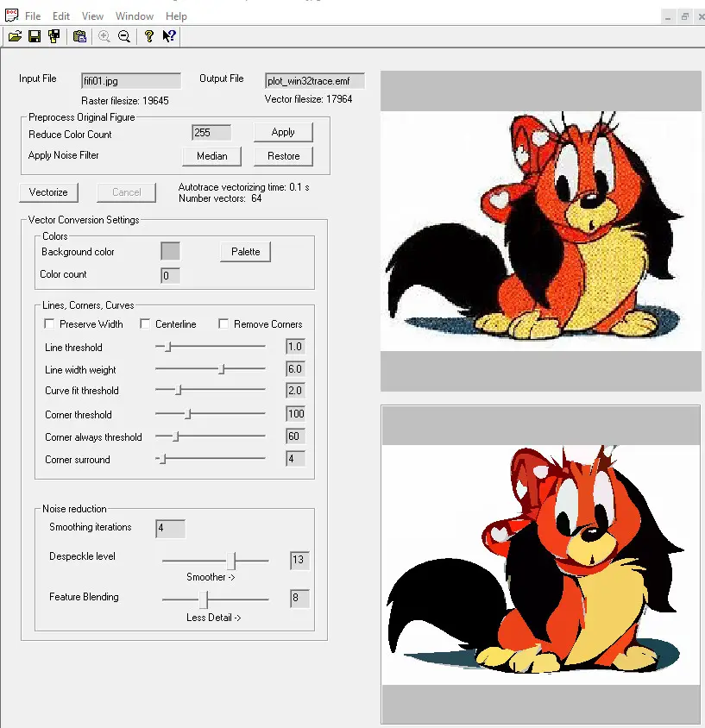This screenshot has width=705, height=728.
Task: Open the Window menu
Action: click(135, 16)
